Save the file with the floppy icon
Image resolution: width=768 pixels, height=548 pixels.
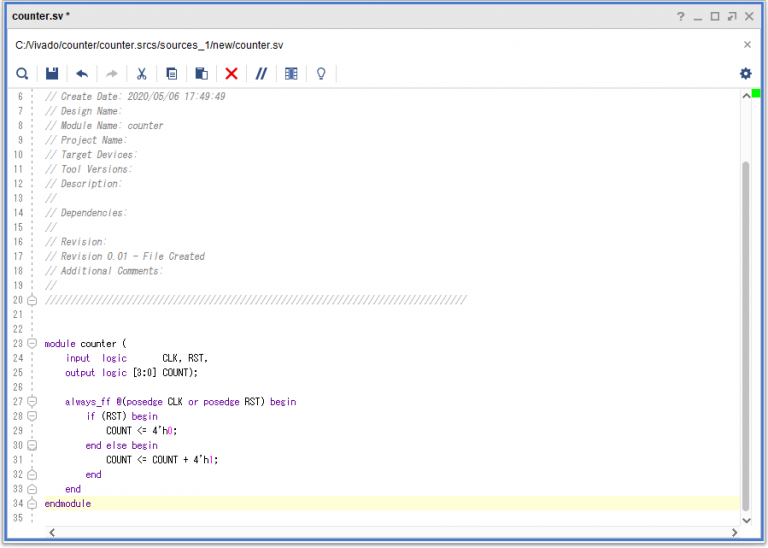tap(52, 74)
